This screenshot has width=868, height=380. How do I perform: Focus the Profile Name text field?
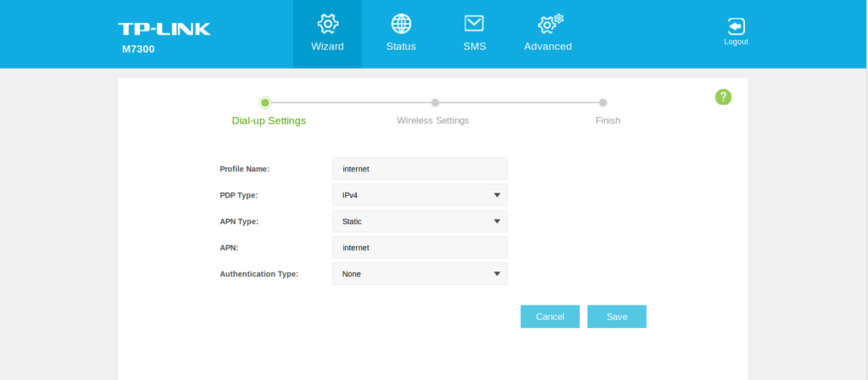click(x=420, y=169)
